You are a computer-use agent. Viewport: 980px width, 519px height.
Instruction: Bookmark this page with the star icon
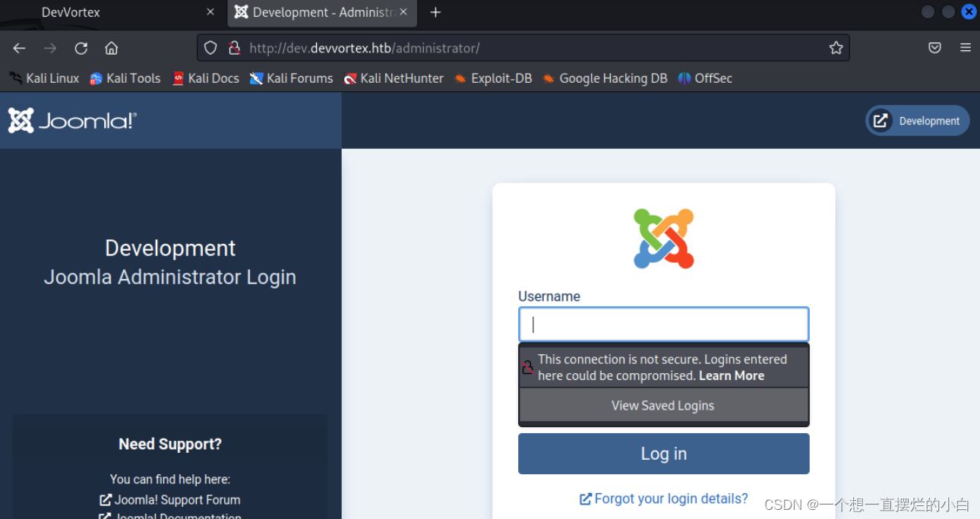pos(836,47)
